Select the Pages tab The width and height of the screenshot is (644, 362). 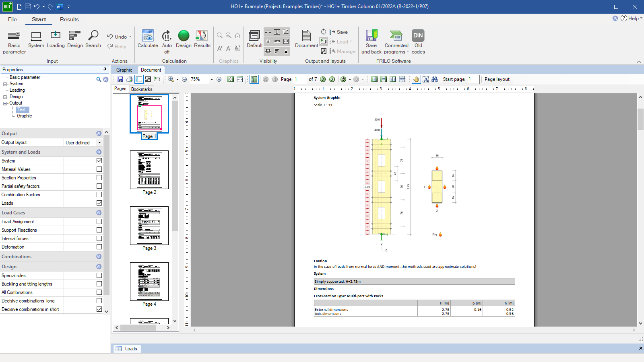pyautogui.click(x=120, y=89)
